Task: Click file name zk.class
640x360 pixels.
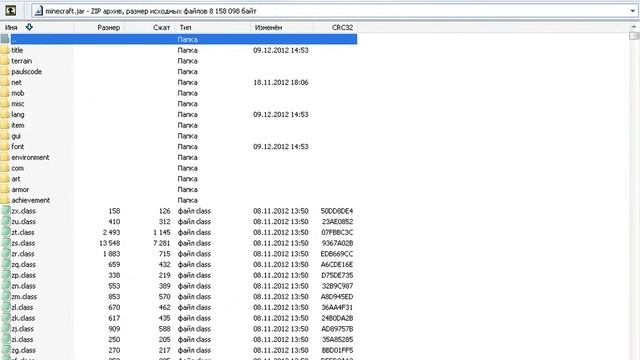Action: pos(23,318)
